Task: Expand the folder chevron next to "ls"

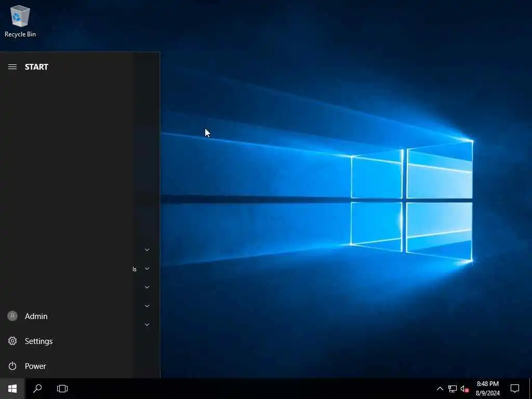Action: (147, 269)
